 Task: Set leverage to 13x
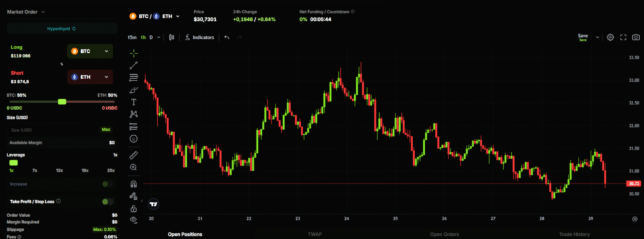coord(60,170)
